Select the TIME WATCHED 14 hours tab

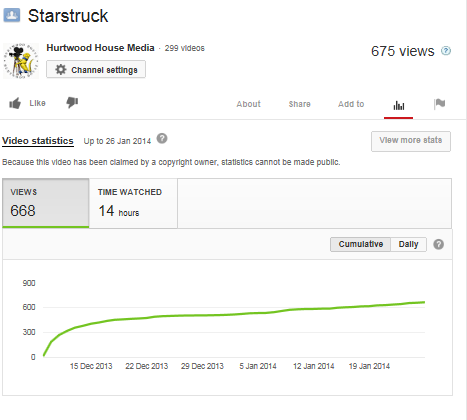coord(133,203)
